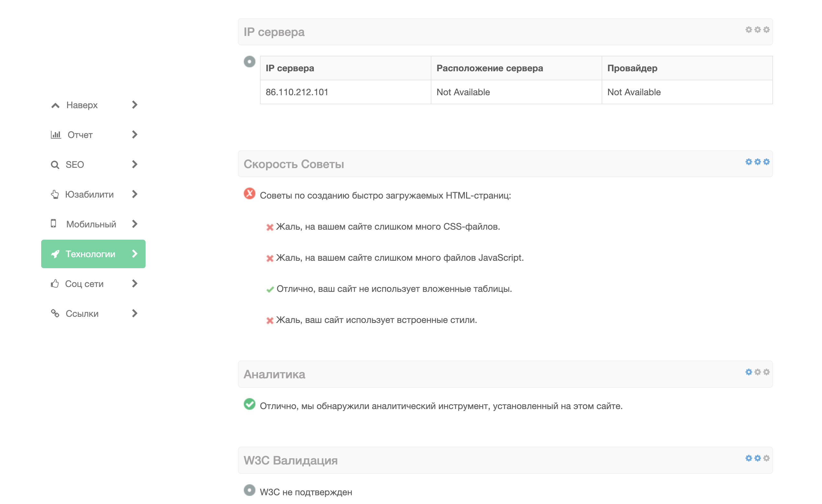Click red X status icon for speed tips

(x=250, y=193)
